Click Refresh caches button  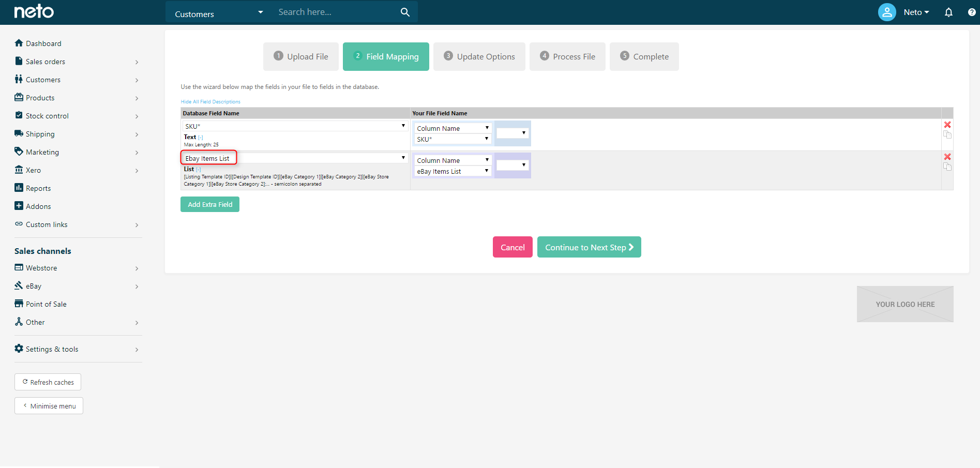(x=48, y=382)
